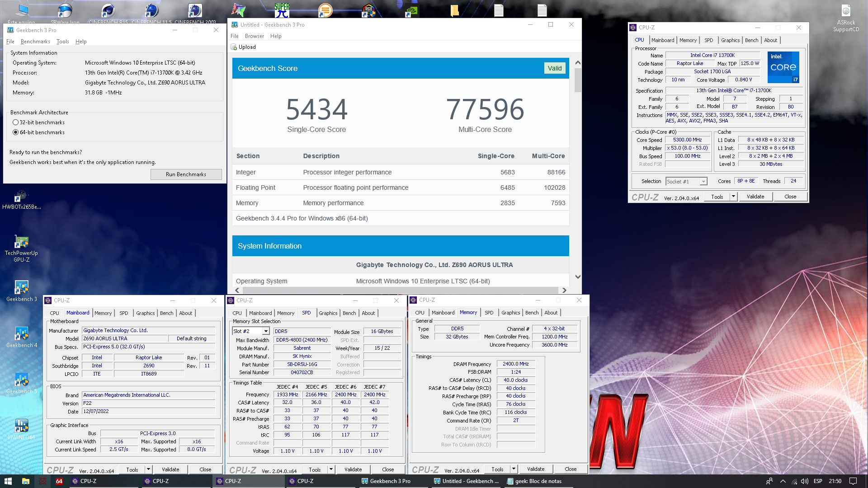Click the Floating Point row in results table
Image resolution: width=868 pixels, height=488 pixels.
(401, 188)
